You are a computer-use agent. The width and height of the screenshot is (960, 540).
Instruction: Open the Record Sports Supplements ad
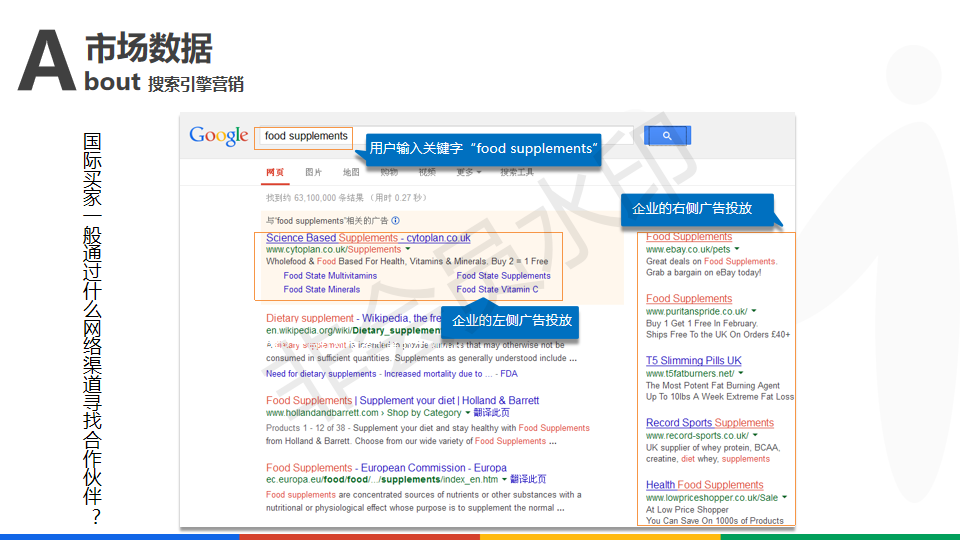pos(709,422)
